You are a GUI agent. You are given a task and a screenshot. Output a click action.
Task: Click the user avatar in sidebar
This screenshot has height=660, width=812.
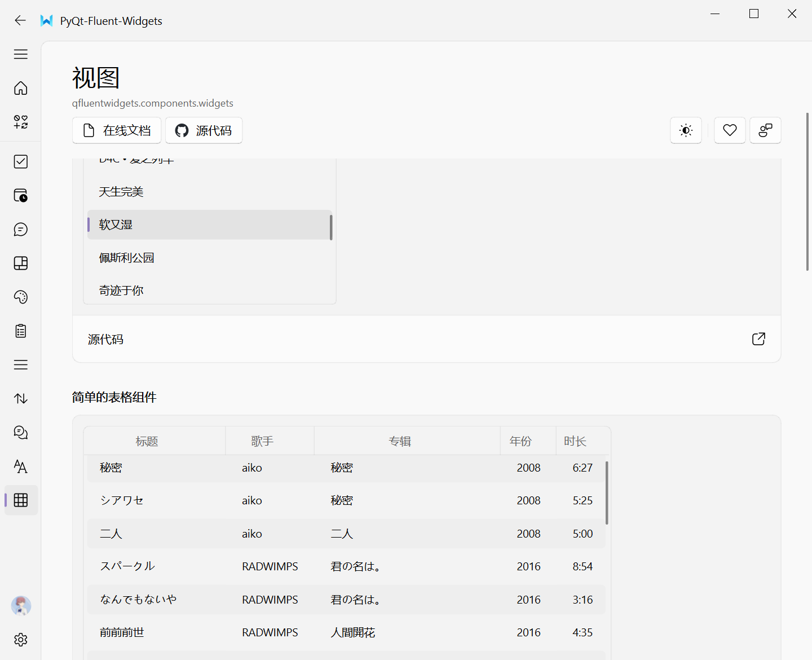click(x=21, y=606)
